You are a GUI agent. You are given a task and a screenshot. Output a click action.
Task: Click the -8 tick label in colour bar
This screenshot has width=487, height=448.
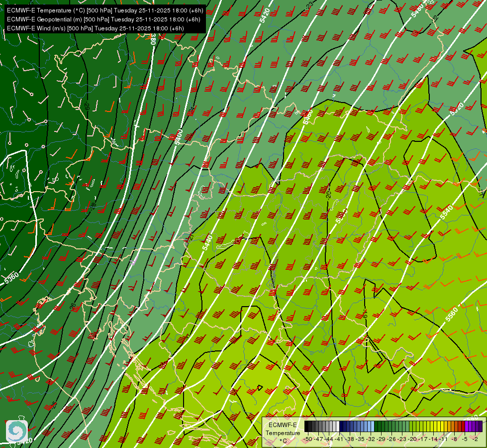(x=454, y=439)
